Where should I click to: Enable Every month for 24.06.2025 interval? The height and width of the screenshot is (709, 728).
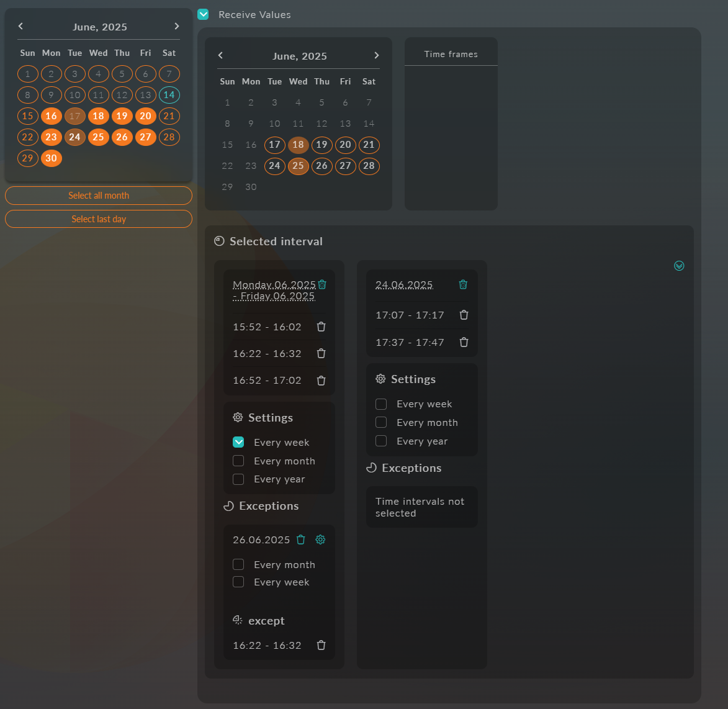[381, 422]
